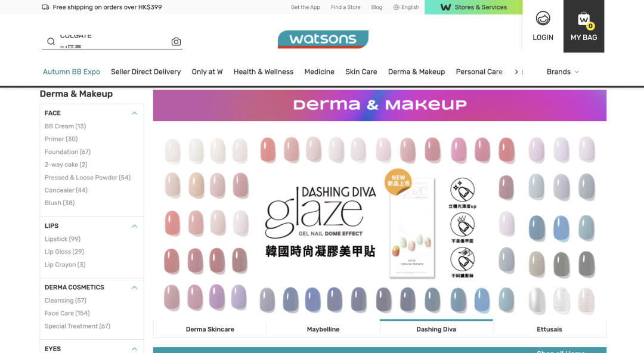Collapse the FACE filter section

134,113
